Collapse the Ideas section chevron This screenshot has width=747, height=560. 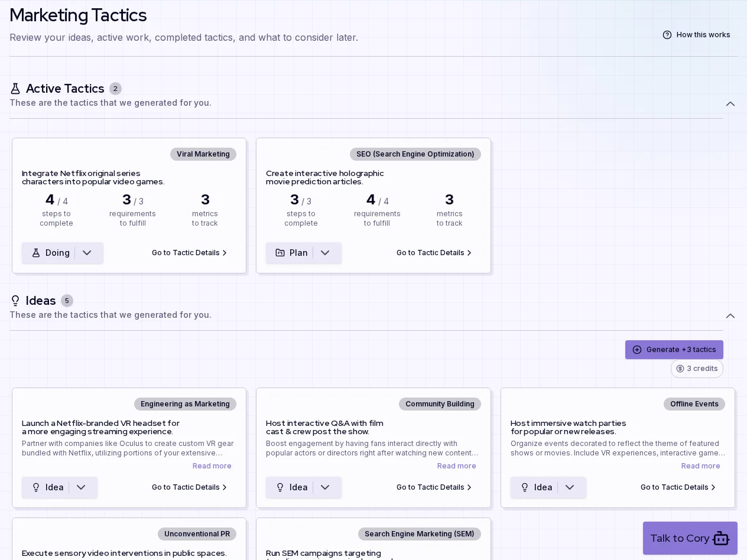(730, 316)
